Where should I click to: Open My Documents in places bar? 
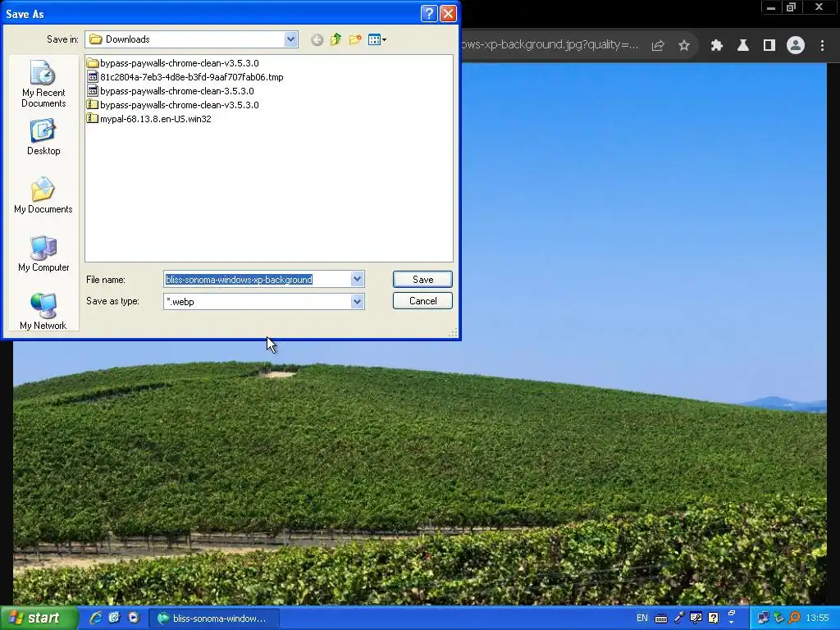43,195
